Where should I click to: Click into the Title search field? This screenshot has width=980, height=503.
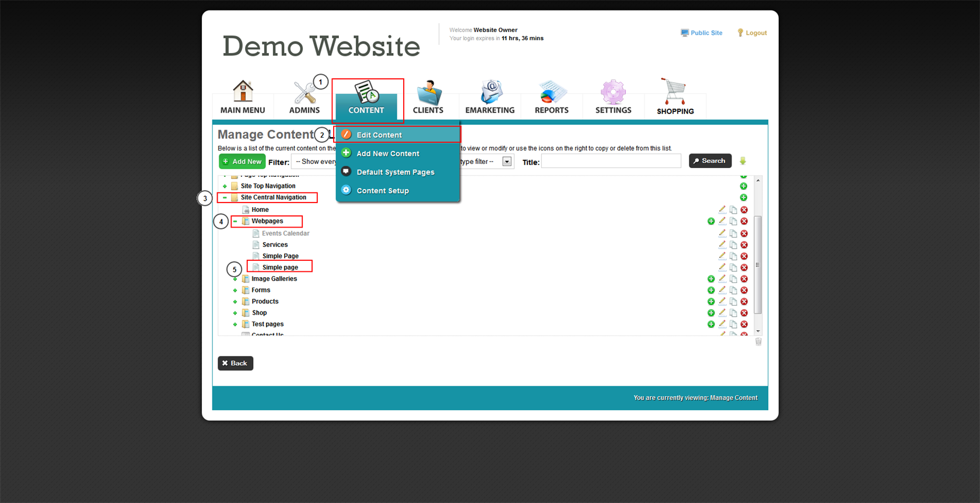click(611, 162)
